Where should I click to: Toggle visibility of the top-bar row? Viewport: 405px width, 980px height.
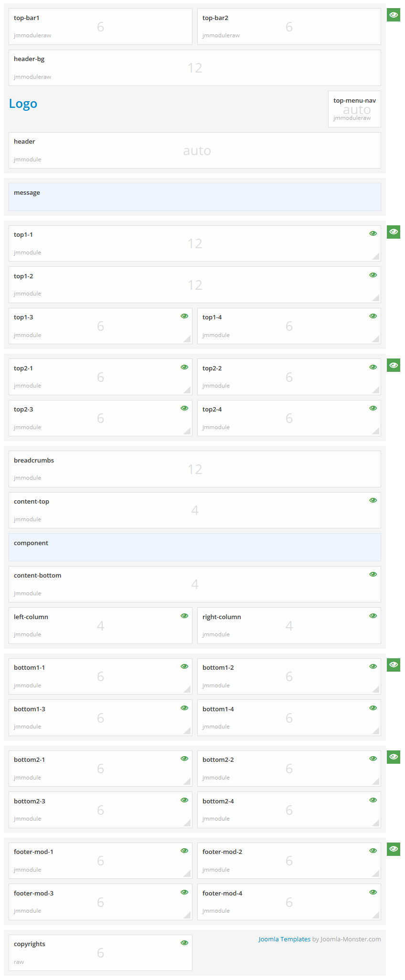393,15
